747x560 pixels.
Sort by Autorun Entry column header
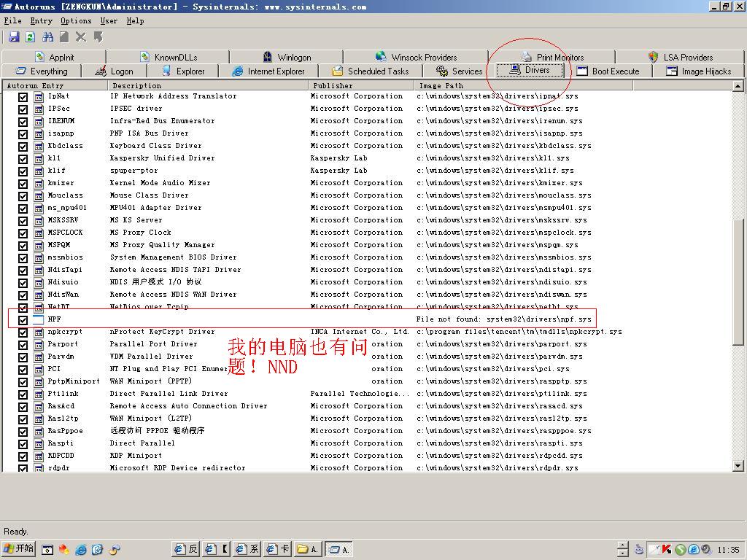click(x=55, y=86)
